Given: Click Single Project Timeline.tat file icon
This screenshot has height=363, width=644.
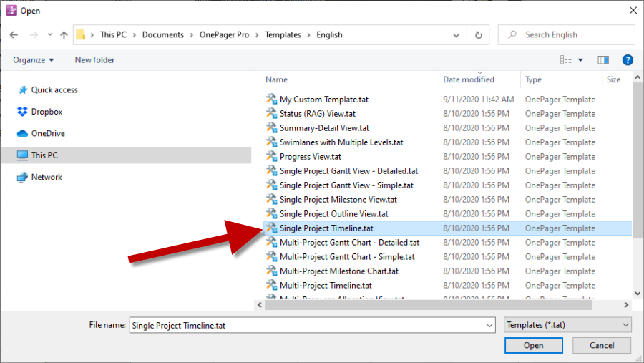Looking at the screenshot, I should 271,228.
